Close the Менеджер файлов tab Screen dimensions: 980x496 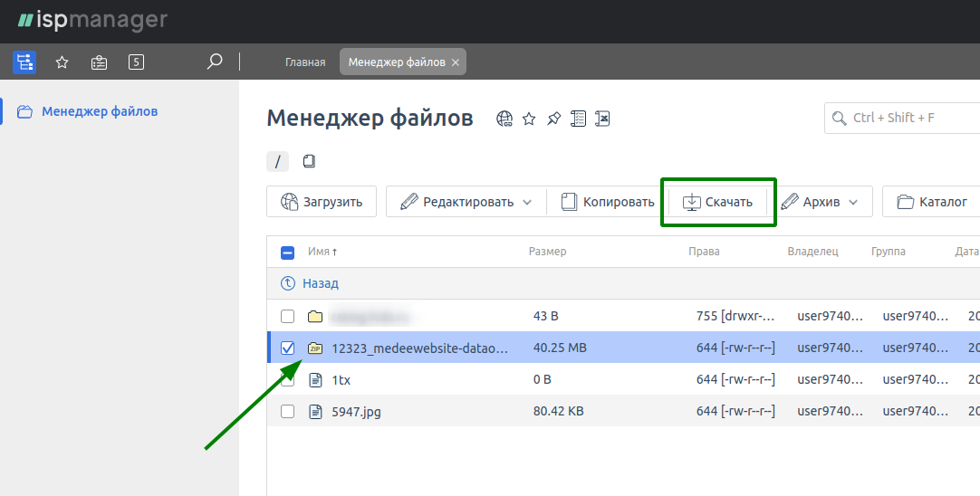(x=456, y=62)
